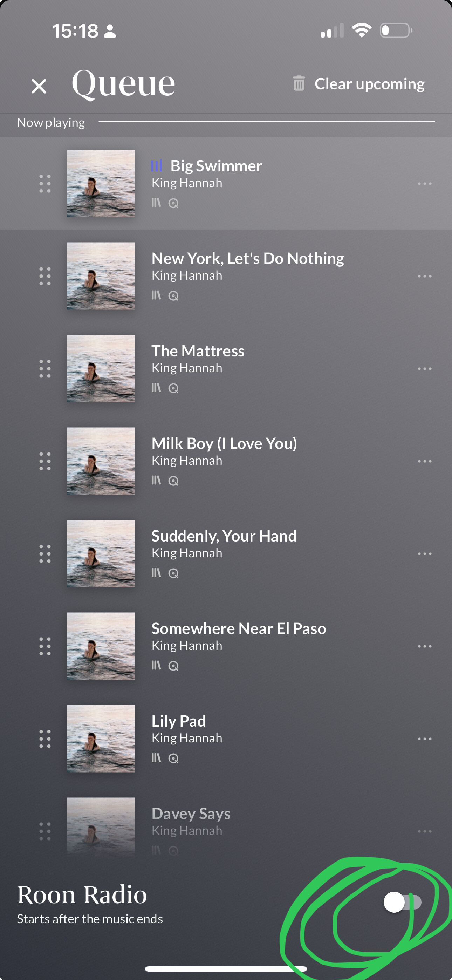Tap album cover for Somewhere Near El Paso
This screenshot has width=452, height=980.
point(101,646)
